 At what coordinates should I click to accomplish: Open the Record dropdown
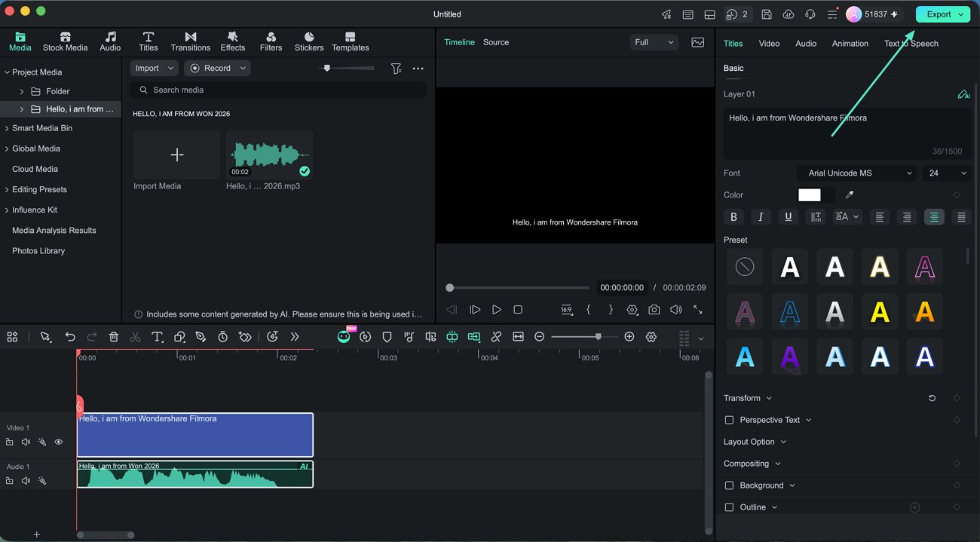pos(217,68)
